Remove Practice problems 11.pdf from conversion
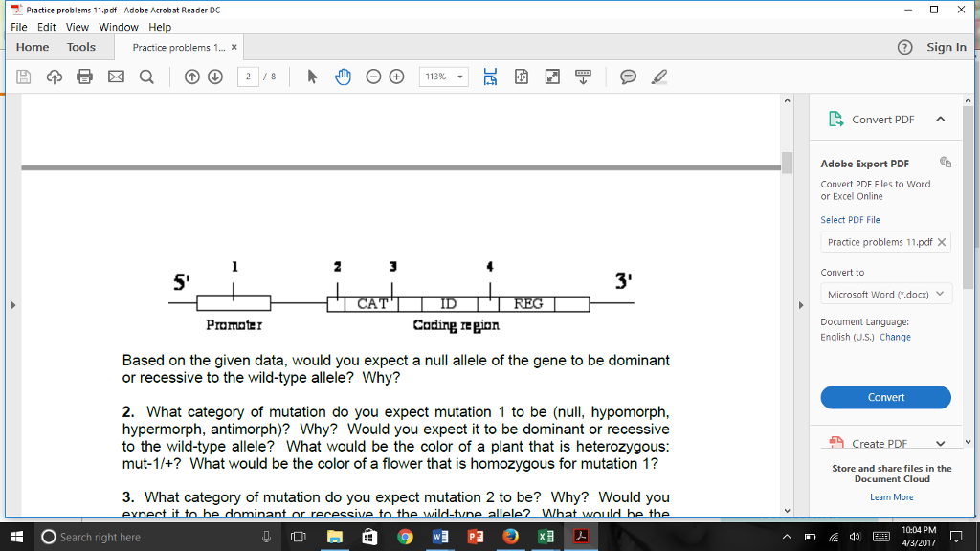Viewport: 980px width, 551px height. point(942,242)
